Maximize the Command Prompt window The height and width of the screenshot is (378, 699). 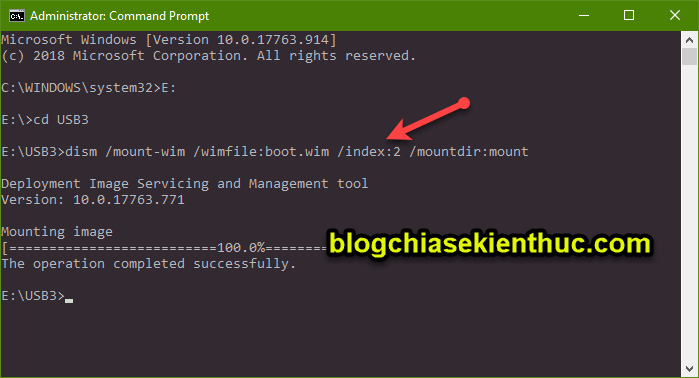point(629,16)
